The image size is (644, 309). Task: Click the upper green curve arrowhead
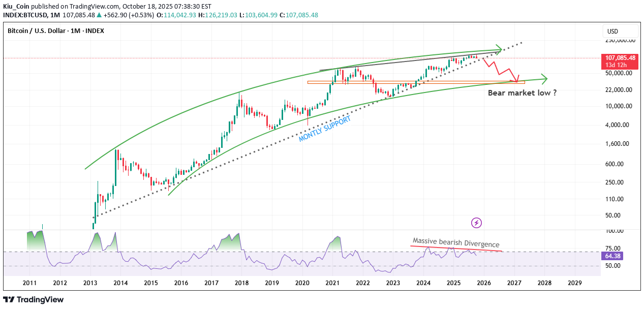[499, 50]
